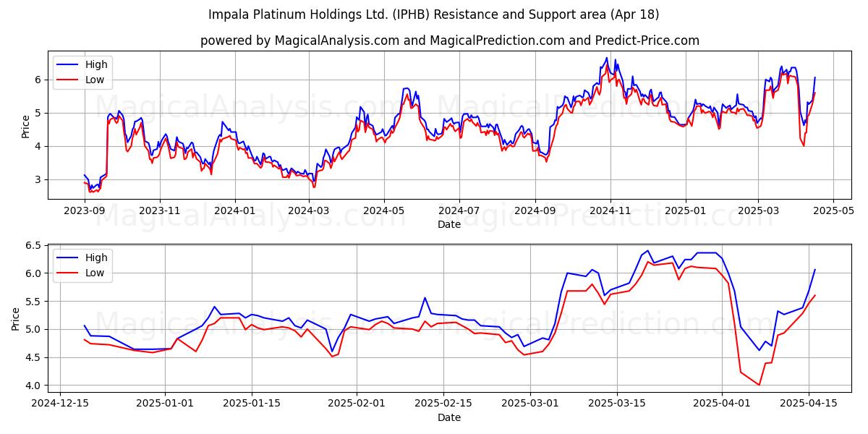Click the 'Price' y-axis label of top chart

tap(26, 126)
